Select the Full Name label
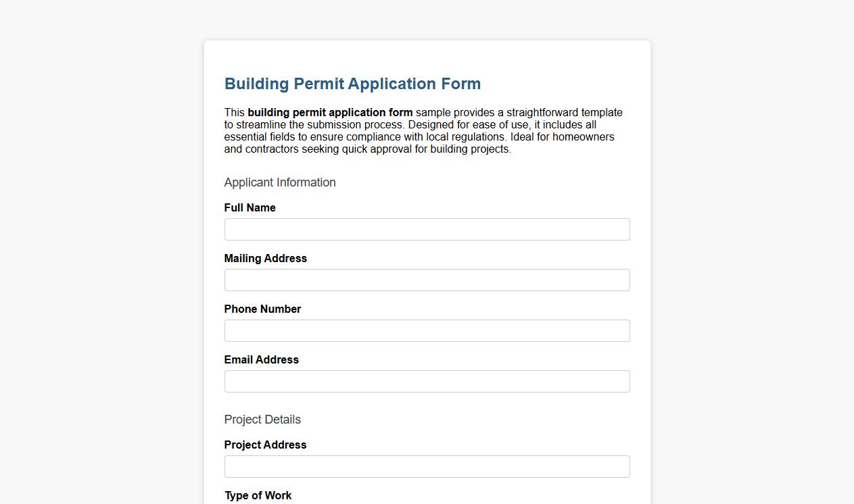Viewport: 854px width, 504px height. 250,207
